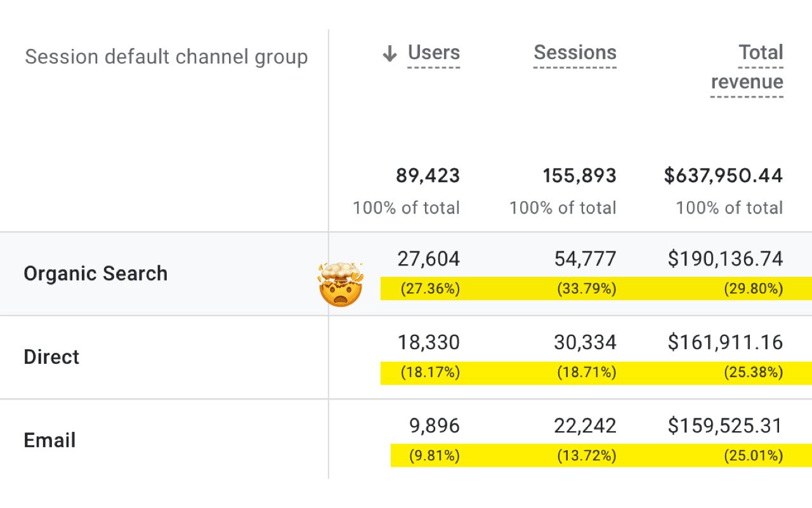Click total sessions value 155,893
Viewport: 812px width, 508px height.
click(x=579, y=176)
